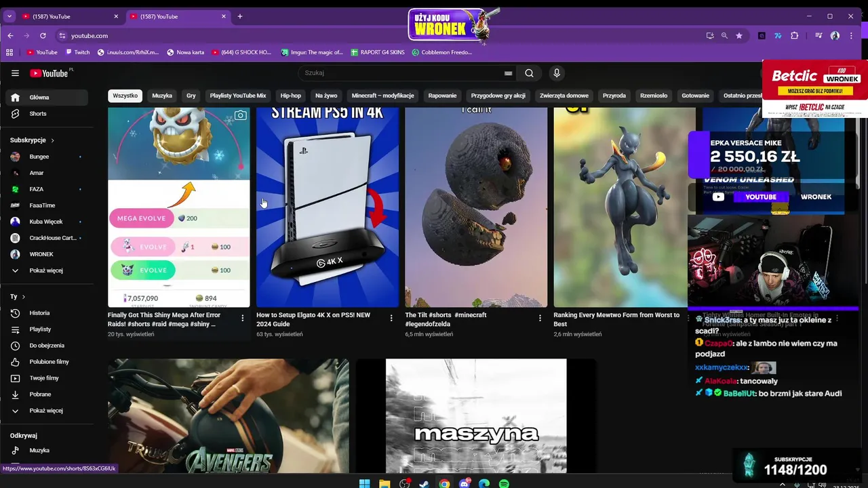Open options for The Tilt short
The image size is (868, 488).
point(540,318)
